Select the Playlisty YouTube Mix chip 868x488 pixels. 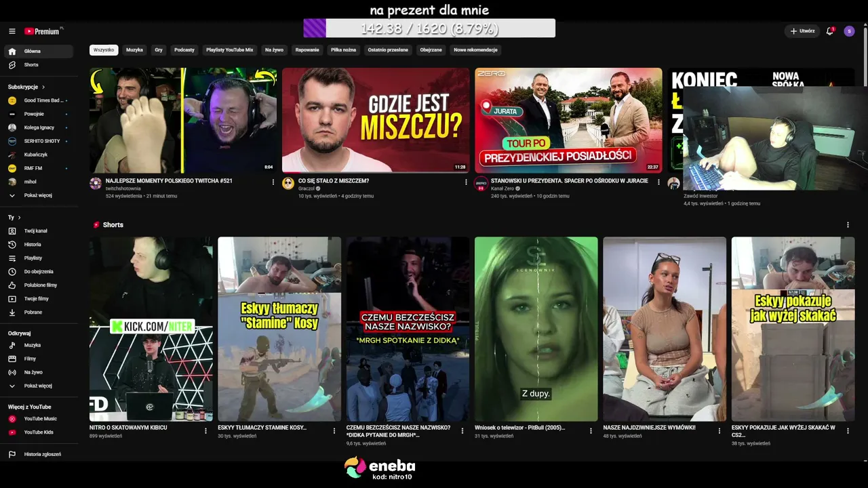[230, 50]
